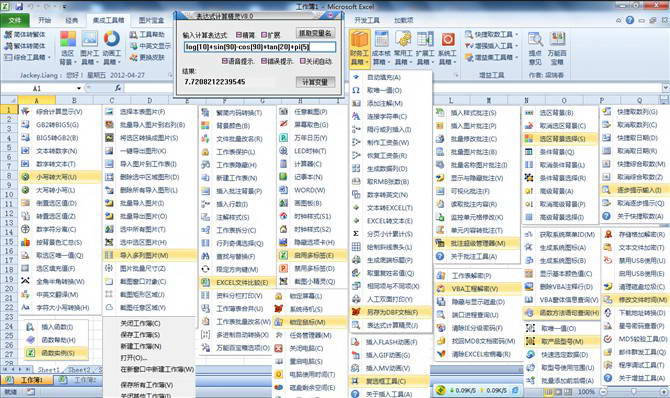Viewport: 670px width, 398px height.
Task: Toggle the 扩展 checkbox in calculator dialog
Action: click(x=264, y=35)
